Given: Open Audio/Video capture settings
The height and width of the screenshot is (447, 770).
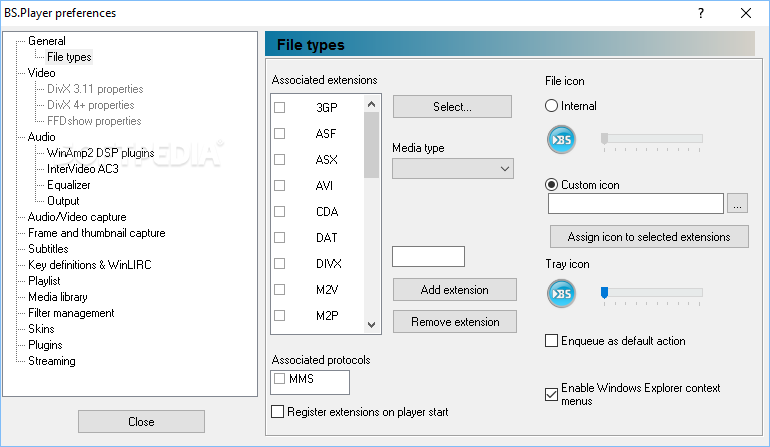Looking at the screenshot, I should point(77,217).
